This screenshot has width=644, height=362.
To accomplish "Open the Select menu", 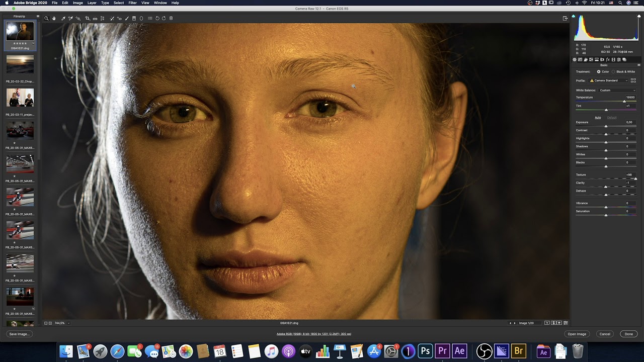I will (x=119, y=3).
